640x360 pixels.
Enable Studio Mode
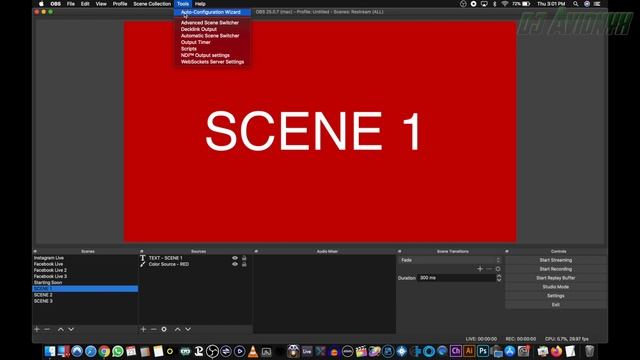point(556,287)
